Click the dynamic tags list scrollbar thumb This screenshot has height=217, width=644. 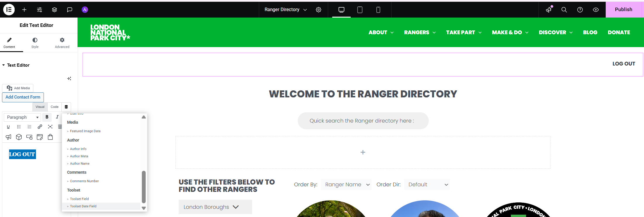tap(144, 187)
